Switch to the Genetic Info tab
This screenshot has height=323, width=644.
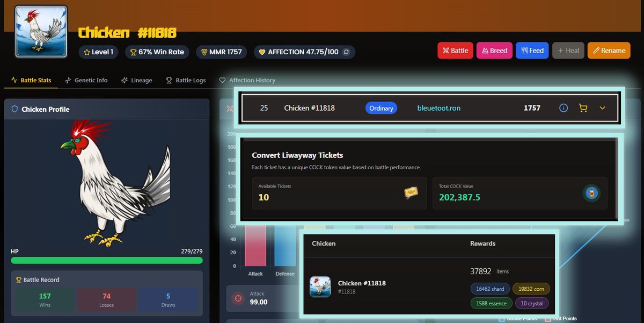coord(86,80)
